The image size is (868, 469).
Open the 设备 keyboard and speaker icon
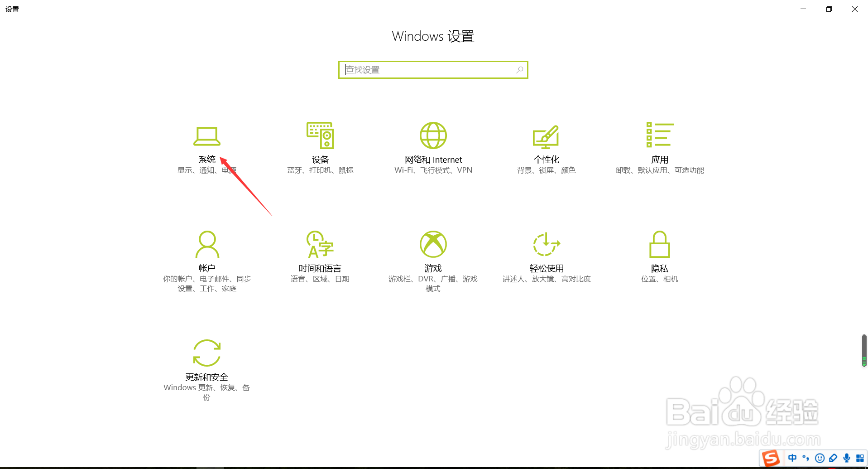pyautogui.click(x=320, y=135)
